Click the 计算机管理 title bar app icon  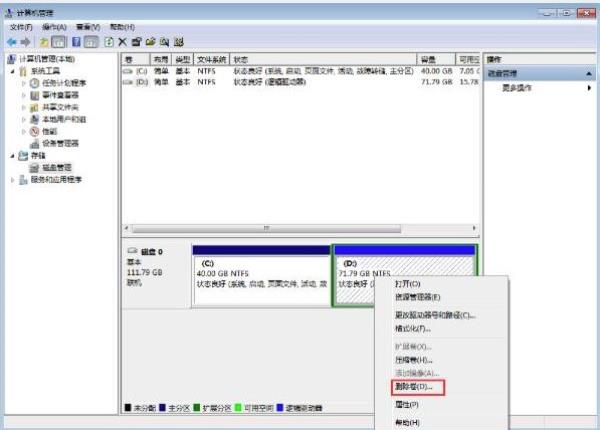coord(10,13)
